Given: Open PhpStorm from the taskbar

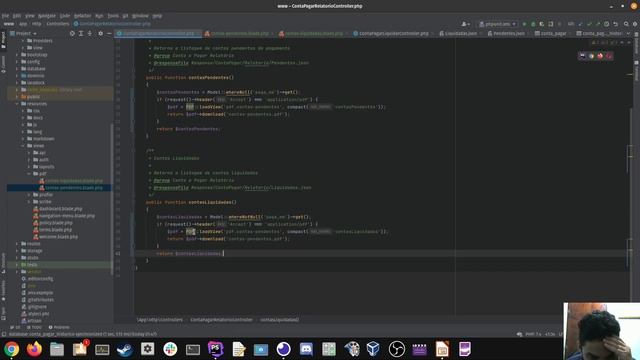Looking at the screenshot, I should 216,349.
